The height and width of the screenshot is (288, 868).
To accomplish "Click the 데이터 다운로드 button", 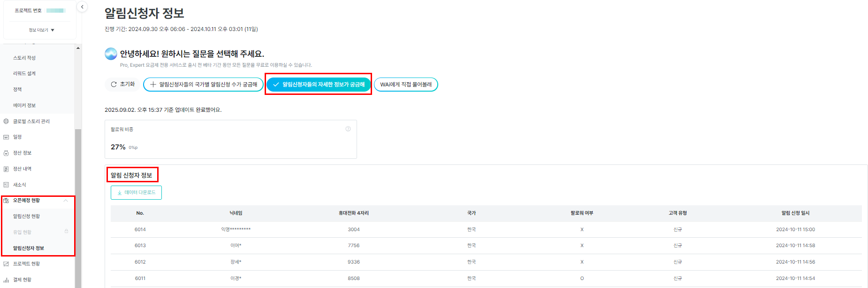I will [x=136, y=193].
